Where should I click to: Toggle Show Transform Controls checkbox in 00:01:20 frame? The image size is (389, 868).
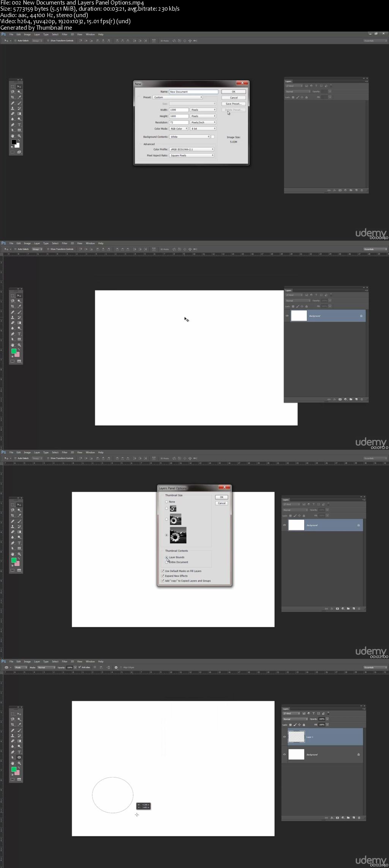[48, 249]
